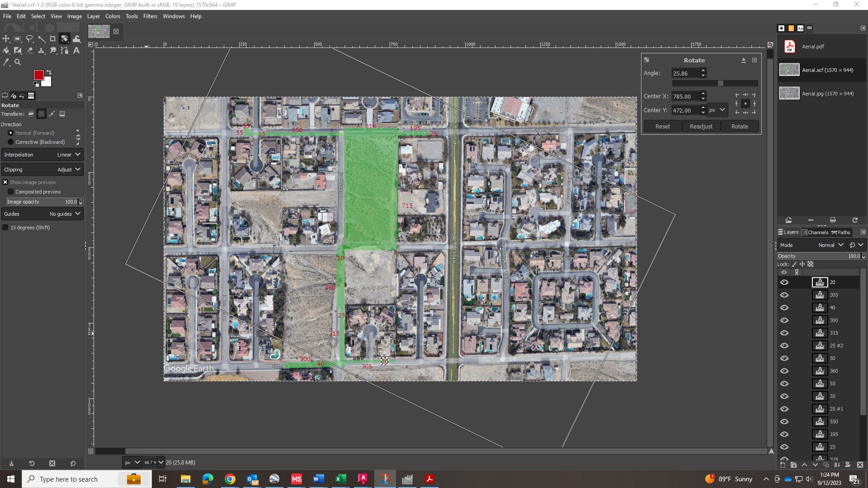
Task: Click the Angle input field
Action: click(x=685, y=73)
